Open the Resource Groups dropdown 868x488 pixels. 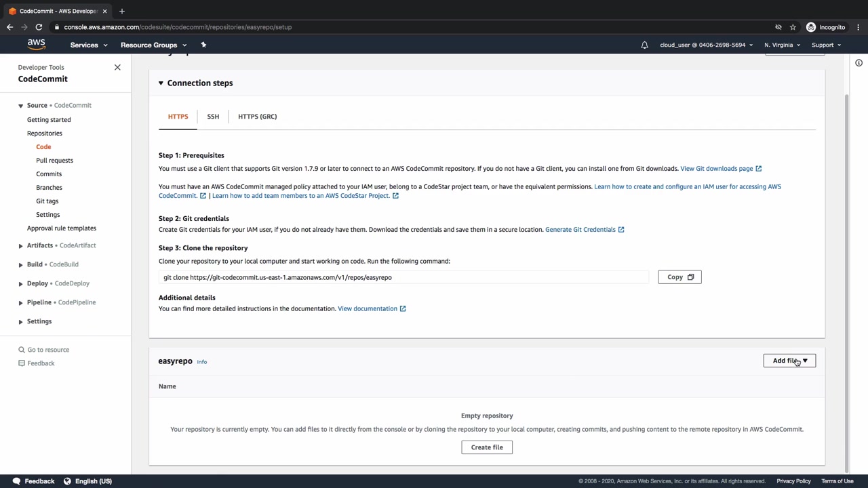pyautogui.click(x=154, y=45)
